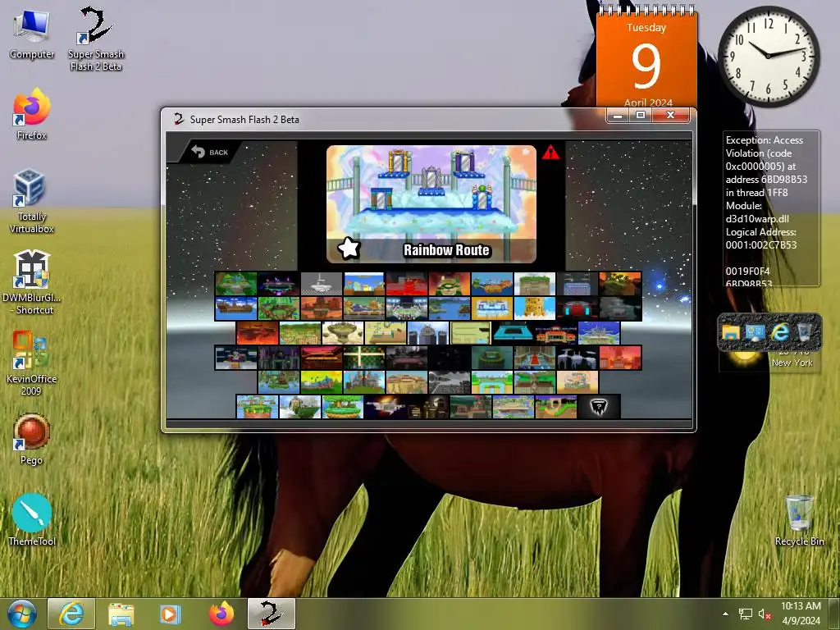This screenshot has height=630, width=840.
Task: Select the stadium arena stage thumbnail
Action: coord(407,308)
